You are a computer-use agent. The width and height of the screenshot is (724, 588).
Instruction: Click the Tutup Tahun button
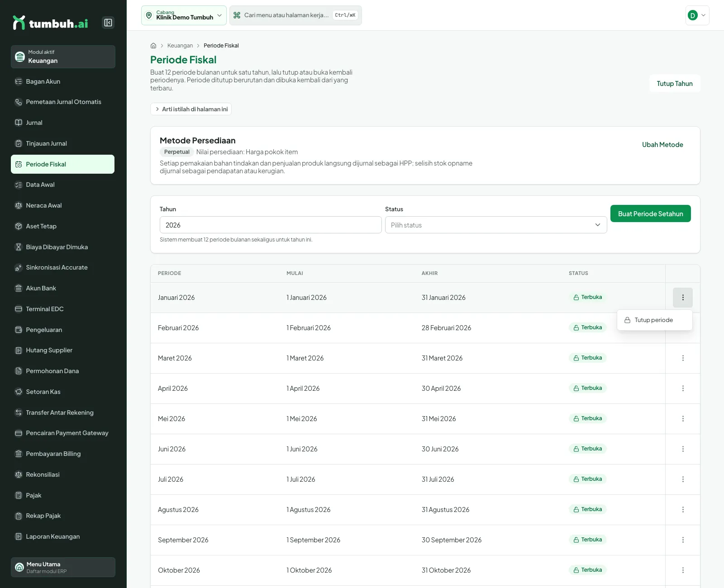coord(675,83)
